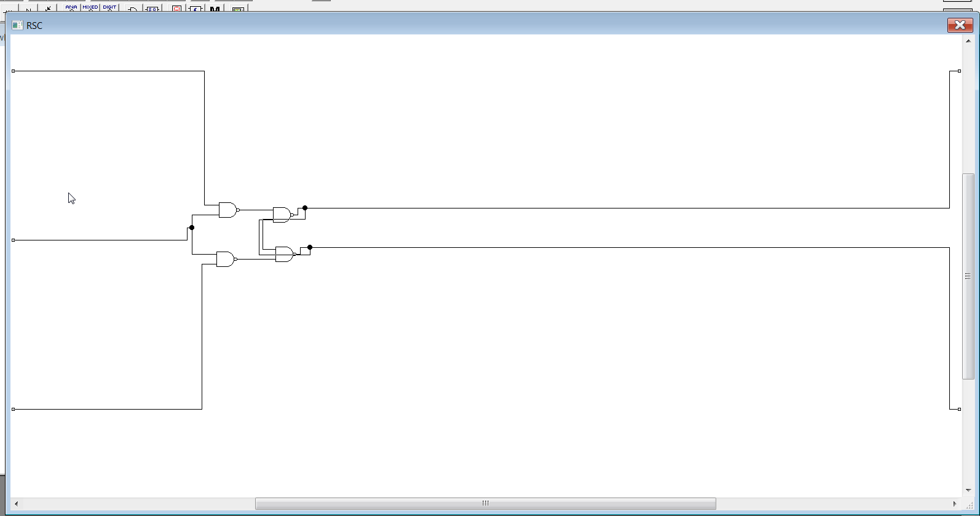Click the vertical scrollbar down arrow

point(968,490)
